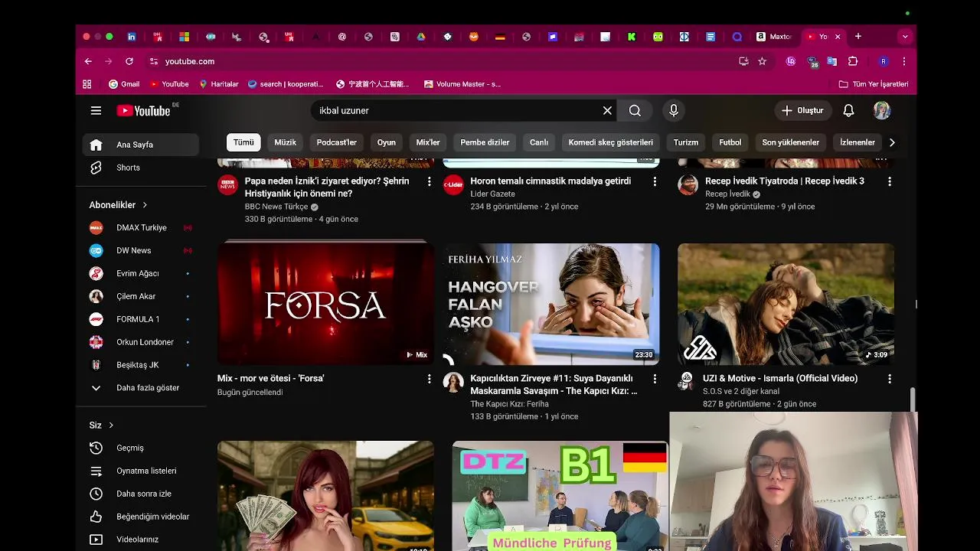The image size is (980, 551).
Task: Open more options for Papa neden İznik video
Action: [429, 181]
